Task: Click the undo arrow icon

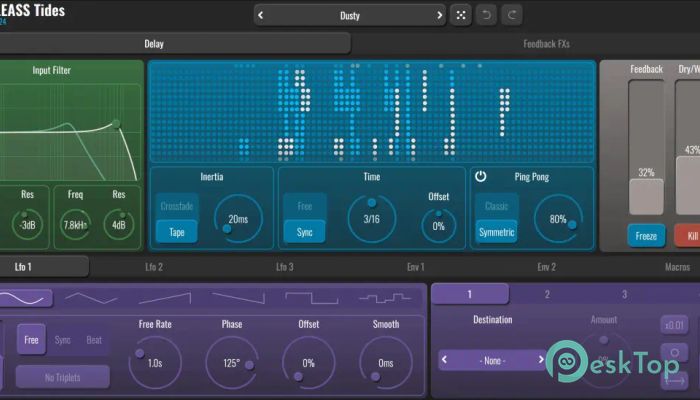Action: [x=488, y=15]
